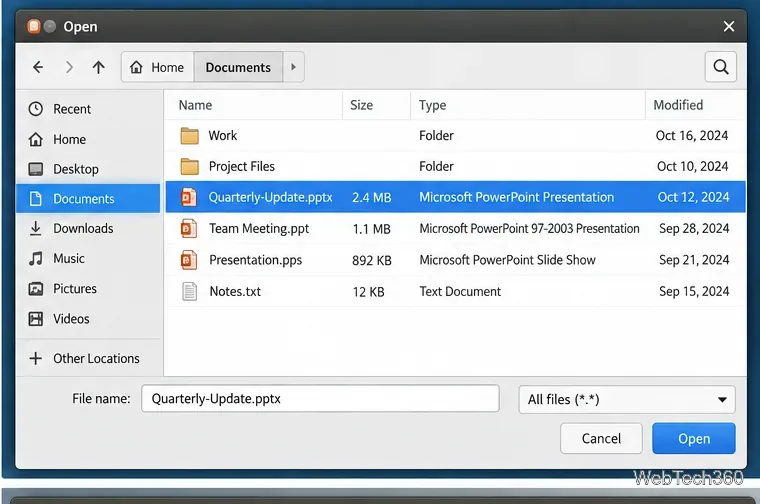Select the Presentation.pps file name
The width and height of the screenshot is (760, 504).
point(255,260)
